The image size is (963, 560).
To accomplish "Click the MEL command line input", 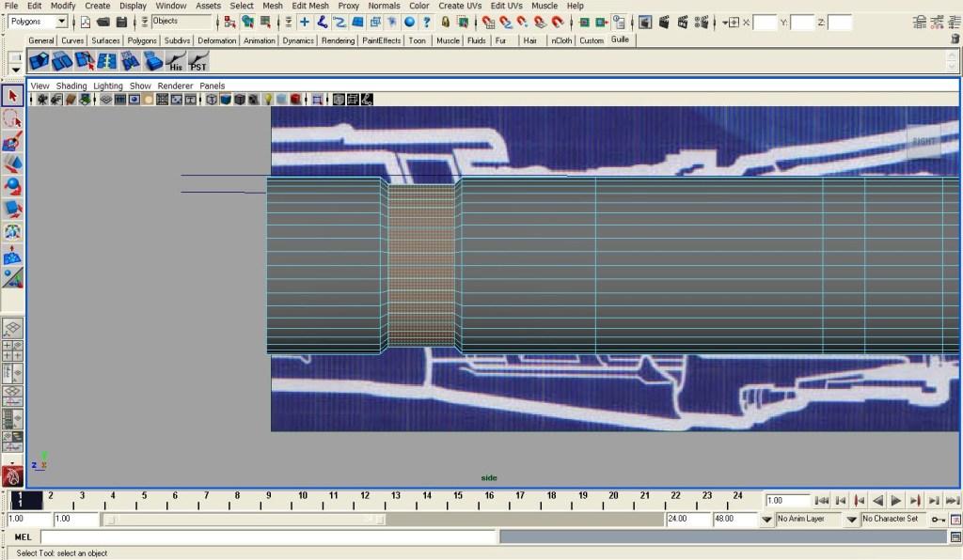I will (x=269, y=537).
